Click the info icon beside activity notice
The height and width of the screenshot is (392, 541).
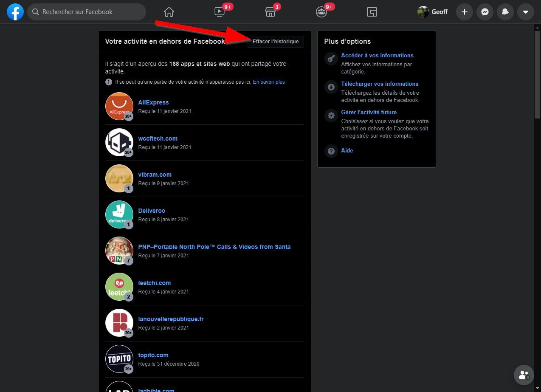point(109,82)
